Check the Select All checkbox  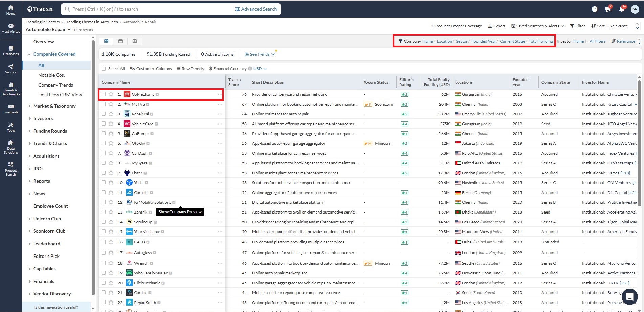(104, 69)
